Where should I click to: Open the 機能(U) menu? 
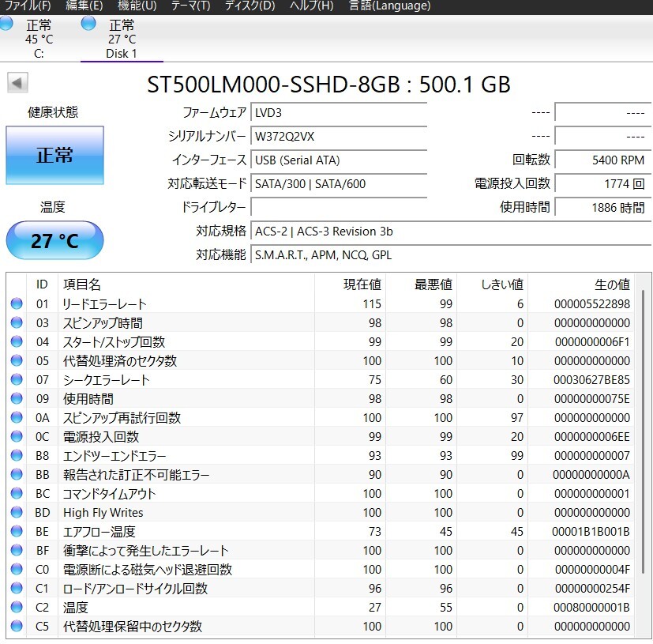137,6
